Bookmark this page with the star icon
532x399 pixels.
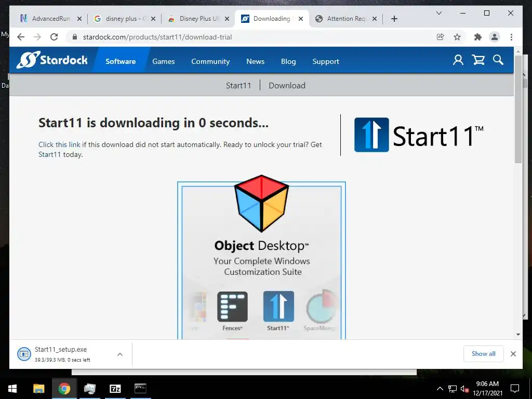457,37
